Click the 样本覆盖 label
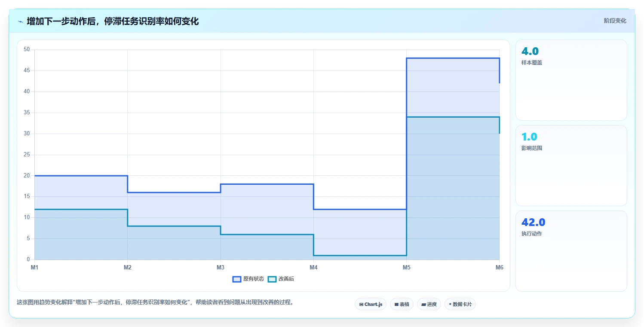Screen dimensions: 644x327 click(x=532, y=63)
